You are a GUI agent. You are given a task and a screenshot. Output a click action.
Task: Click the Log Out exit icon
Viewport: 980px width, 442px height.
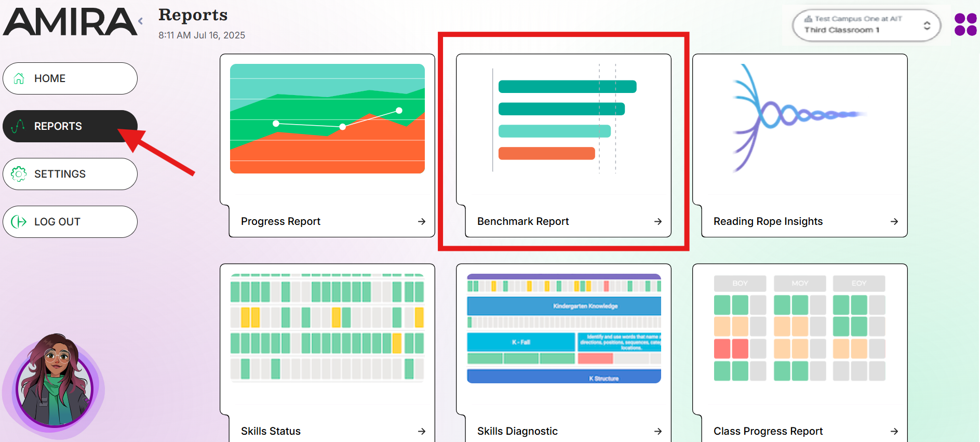point(19,222)
